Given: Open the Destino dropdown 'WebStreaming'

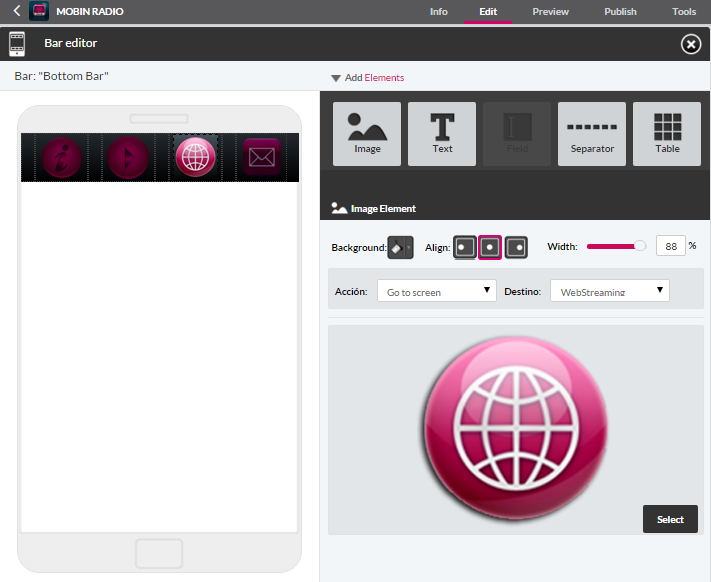Looking at the screenshot, I should pos(609,291).
